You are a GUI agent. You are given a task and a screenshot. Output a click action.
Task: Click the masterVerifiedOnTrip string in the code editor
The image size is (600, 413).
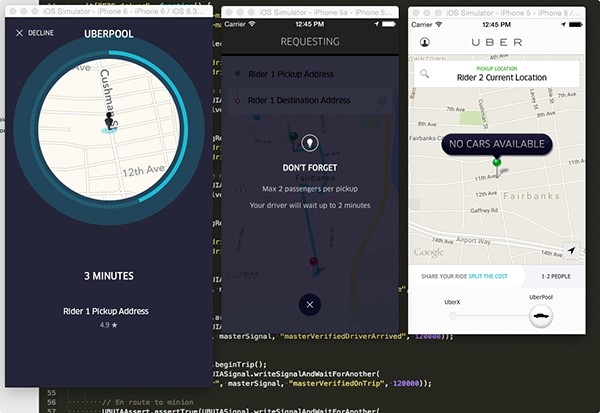click(338, 383)
